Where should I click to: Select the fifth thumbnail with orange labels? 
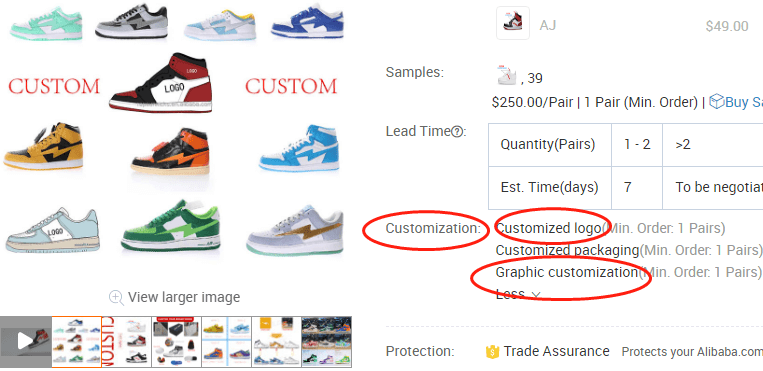coord(276,341)
